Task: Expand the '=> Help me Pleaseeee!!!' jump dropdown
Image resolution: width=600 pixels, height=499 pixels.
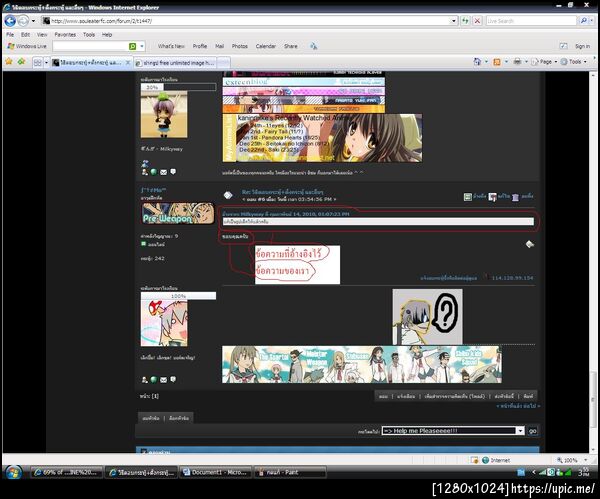Action: [453, 431]
